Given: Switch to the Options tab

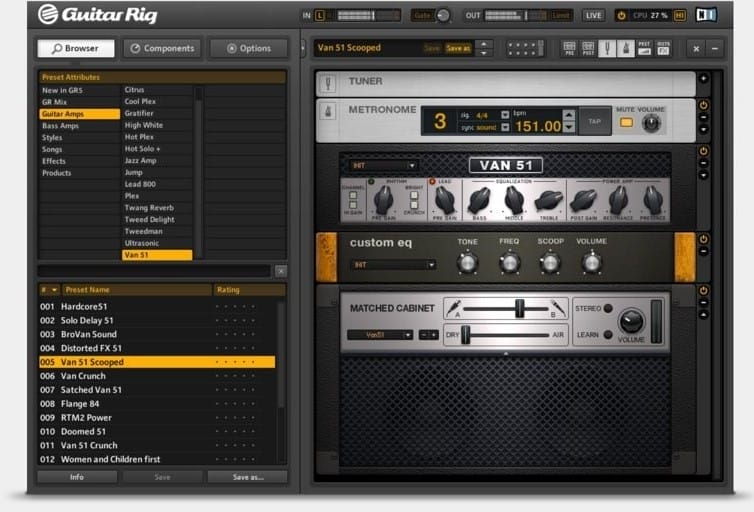Looking at the screenshot, I should point(249,49).
